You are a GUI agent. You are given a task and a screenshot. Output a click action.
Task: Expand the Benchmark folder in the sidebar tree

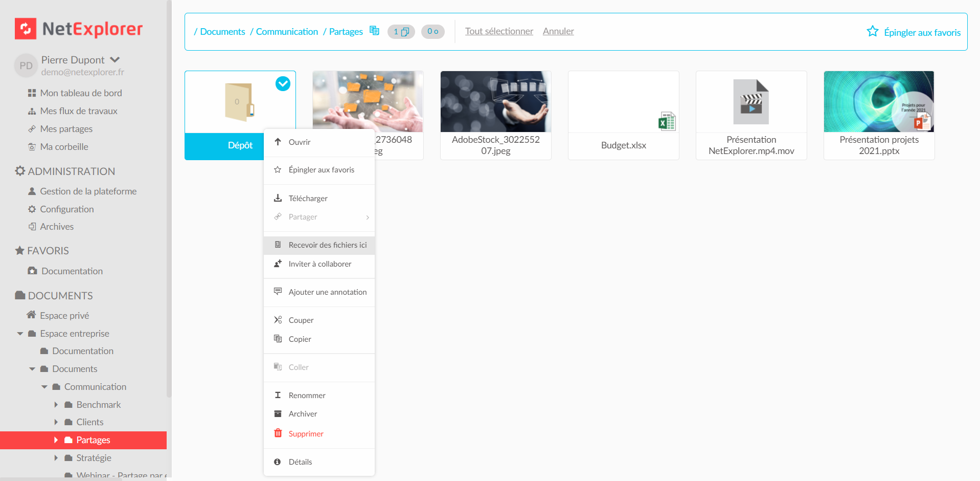56,404
